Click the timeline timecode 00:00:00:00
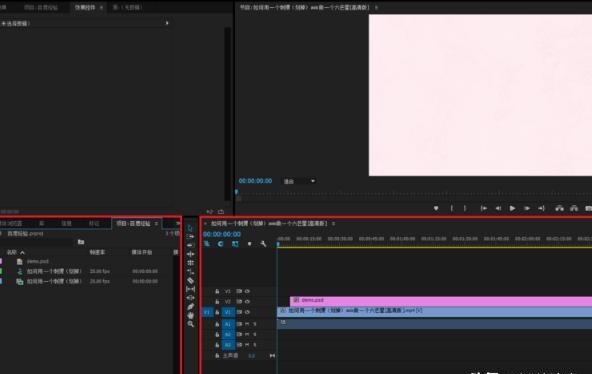The image size is (592, 374). tap(222, 234)
